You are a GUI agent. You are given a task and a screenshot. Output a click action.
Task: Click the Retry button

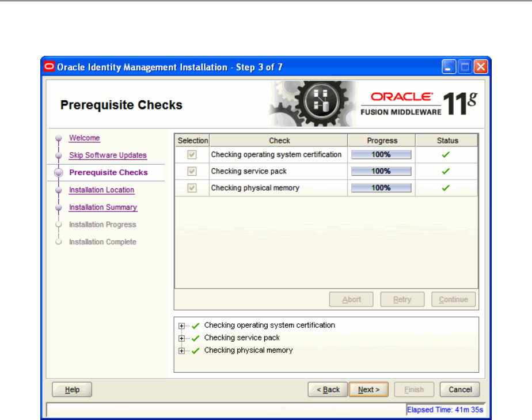point(402,300)
